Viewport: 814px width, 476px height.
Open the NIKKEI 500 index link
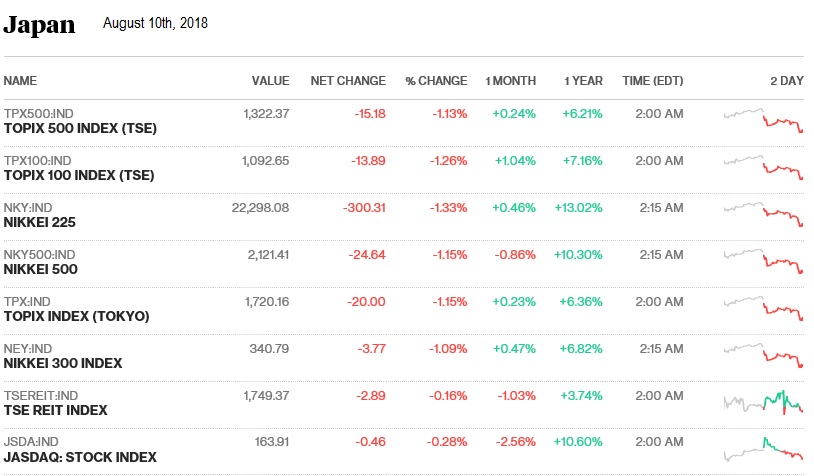[x=40, y=269]
